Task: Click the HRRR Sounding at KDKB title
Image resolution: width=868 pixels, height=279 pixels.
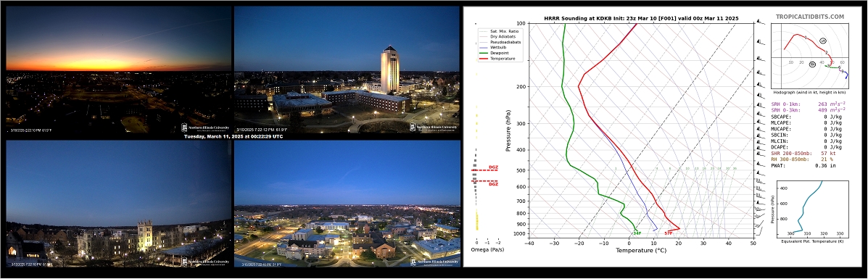Action: pyautogui.click(x=641, y=18)
